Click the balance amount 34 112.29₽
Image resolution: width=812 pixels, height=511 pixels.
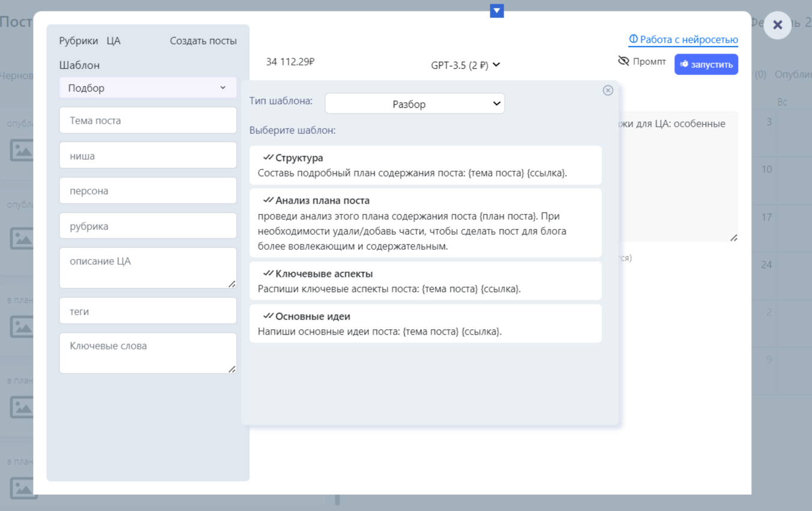click(290, 61)
